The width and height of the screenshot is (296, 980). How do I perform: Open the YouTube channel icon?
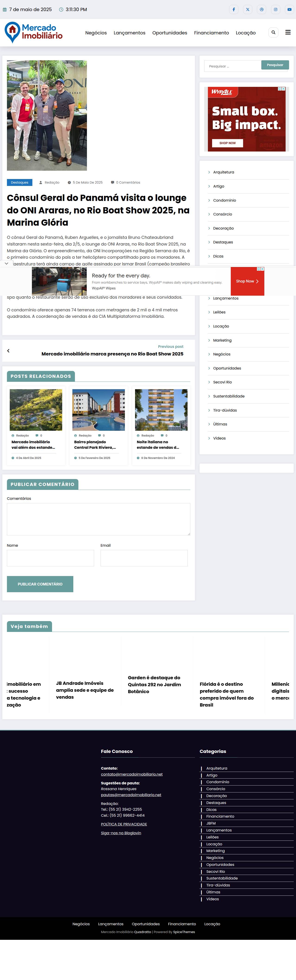[x=289, y=9]
